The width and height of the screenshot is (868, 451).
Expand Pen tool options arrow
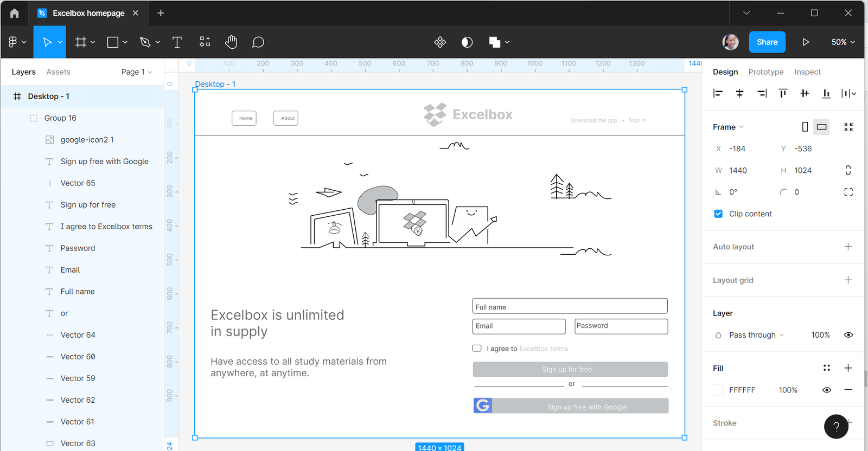158,42
